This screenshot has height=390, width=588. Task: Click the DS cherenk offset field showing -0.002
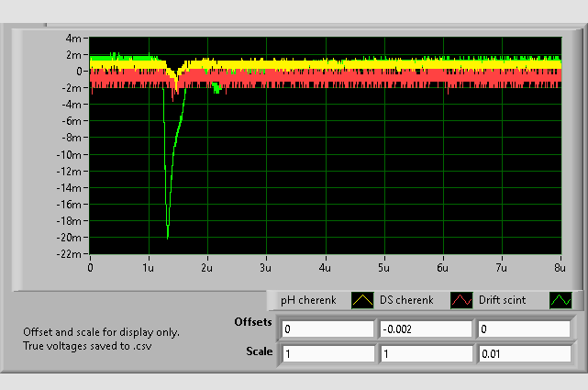426,329
